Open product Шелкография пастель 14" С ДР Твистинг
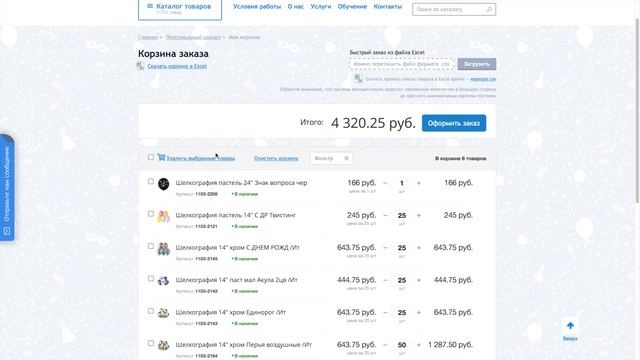Image resolution: width=640 pixels, height=360 pixels. (x=236, y=215)
